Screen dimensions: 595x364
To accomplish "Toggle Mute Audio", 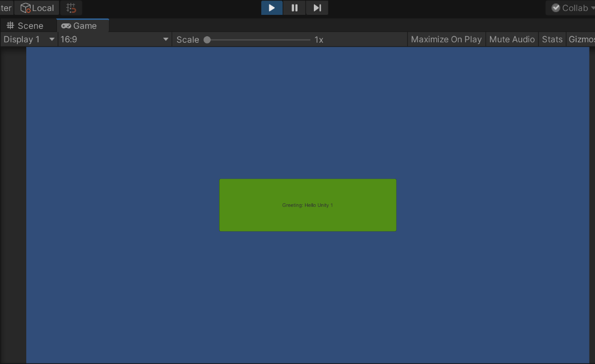I will click(x=512, y=40).
